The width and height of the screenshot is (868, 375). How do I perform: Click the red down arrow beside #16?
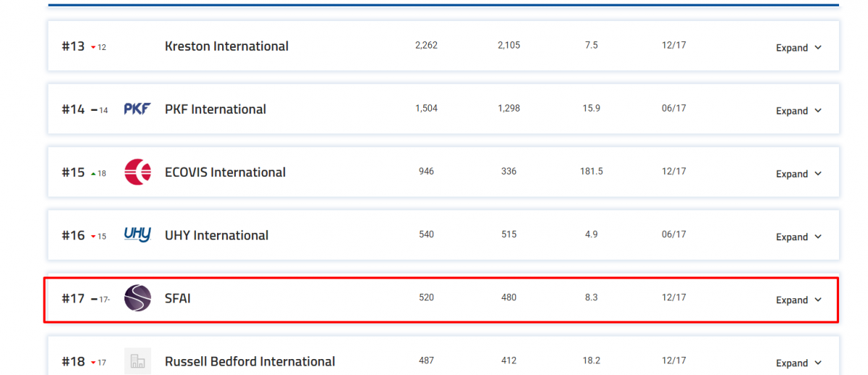pos(93,237)
